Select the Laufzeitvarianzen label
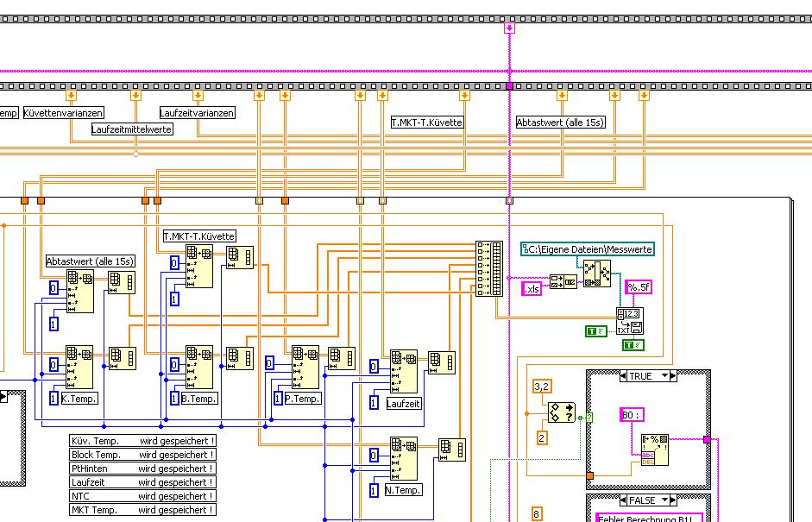 pyautogui.click(x=198, y=113)
